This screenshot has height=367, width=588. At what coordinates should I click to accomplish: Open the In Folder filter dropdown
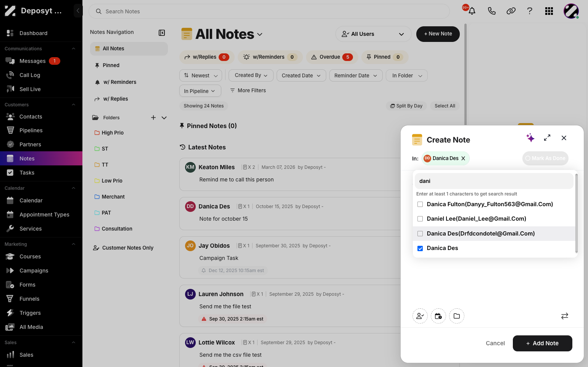coord(407,75)
